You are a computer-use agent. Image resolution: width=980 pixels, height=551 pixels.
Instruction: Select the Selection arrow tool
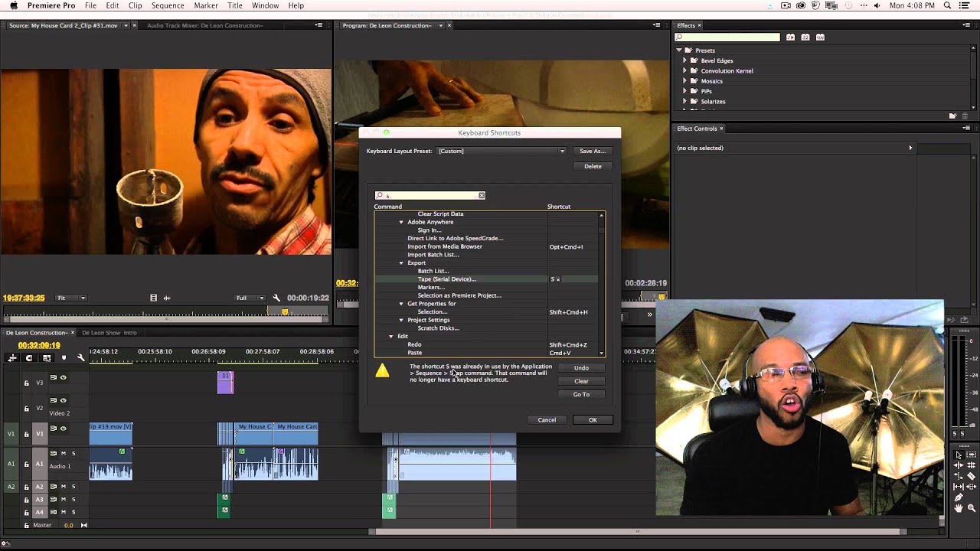click(x=959, y=455)
